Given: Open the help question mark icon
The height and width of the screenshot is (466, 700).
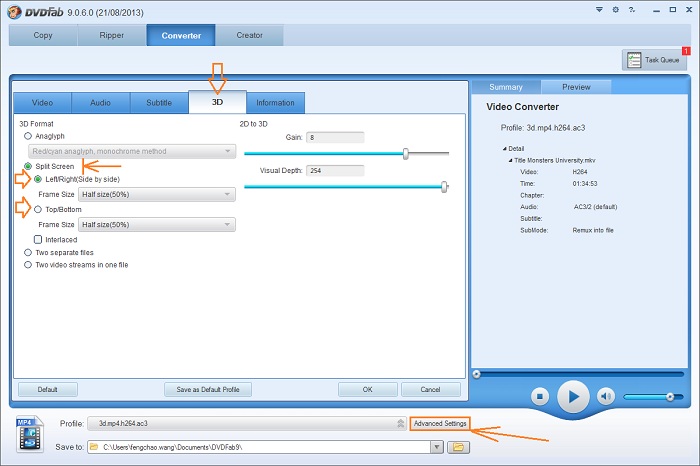Looking at the screenshot, I should point(632,9).
